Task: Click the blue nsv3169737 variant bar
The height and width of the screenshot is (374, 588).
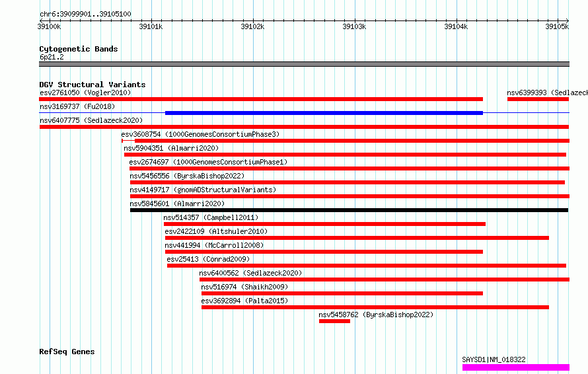Action: (x=324, y=113)
